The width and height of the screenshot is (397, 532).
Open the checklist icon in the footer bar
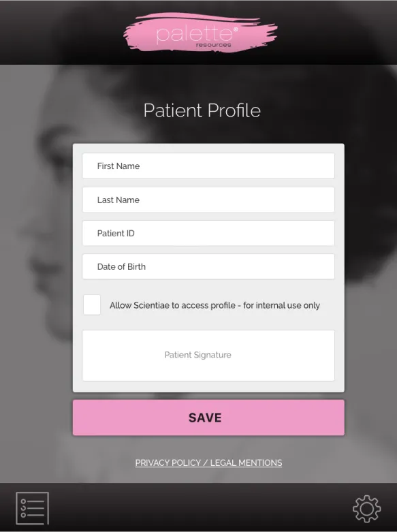(x=32, y=508)
